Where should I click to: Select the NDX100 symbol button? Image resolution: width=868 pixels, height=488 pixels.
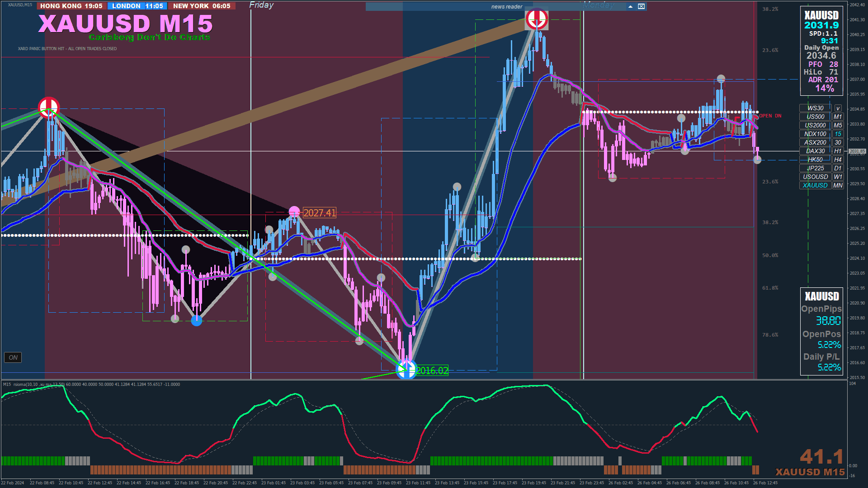coord(815,134)
